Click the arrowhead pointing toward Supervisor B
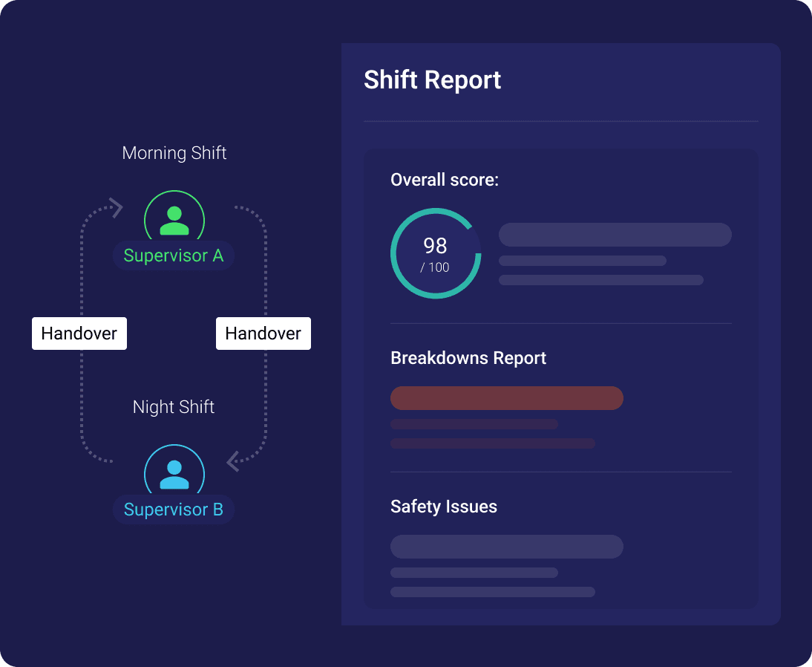The width and height of the screenshot is (812, 667). 232,461
